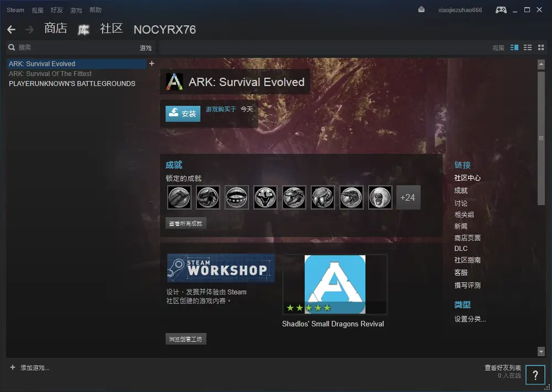Viewport: 552px width, 392px height.
Task: Launch Big Picture mode via controller icon
Action: pyautogui.click(x=501, y=10)
